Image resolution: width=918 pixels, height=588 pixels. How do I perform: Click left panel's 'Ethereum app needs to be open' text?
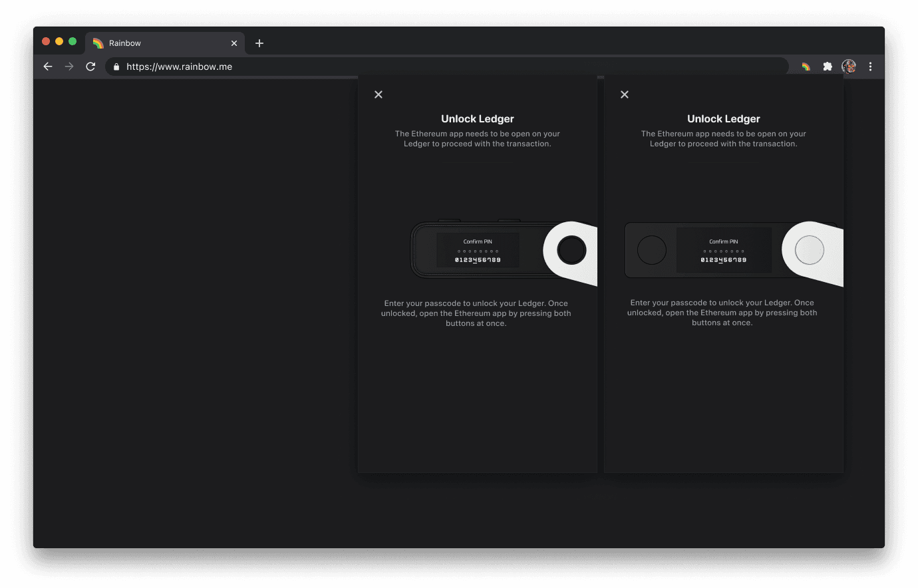pyautogui.click(x=478, y=139)
